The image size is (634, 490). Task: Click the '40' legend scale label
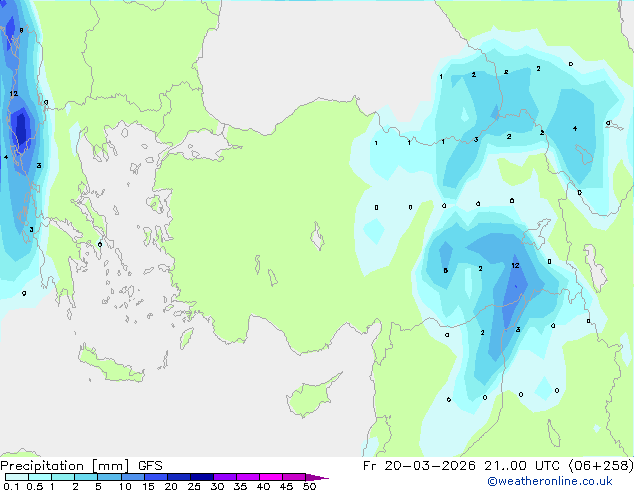(x=263, y=486)
